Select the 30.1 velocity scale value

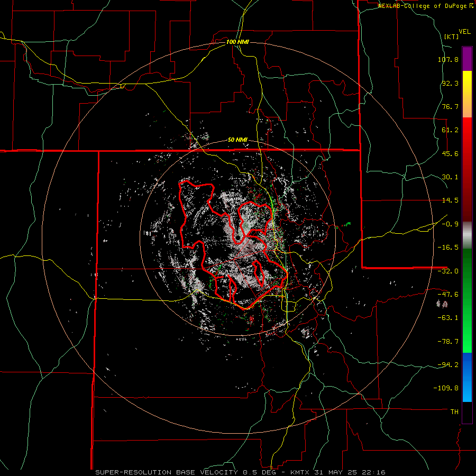(450, 177)
